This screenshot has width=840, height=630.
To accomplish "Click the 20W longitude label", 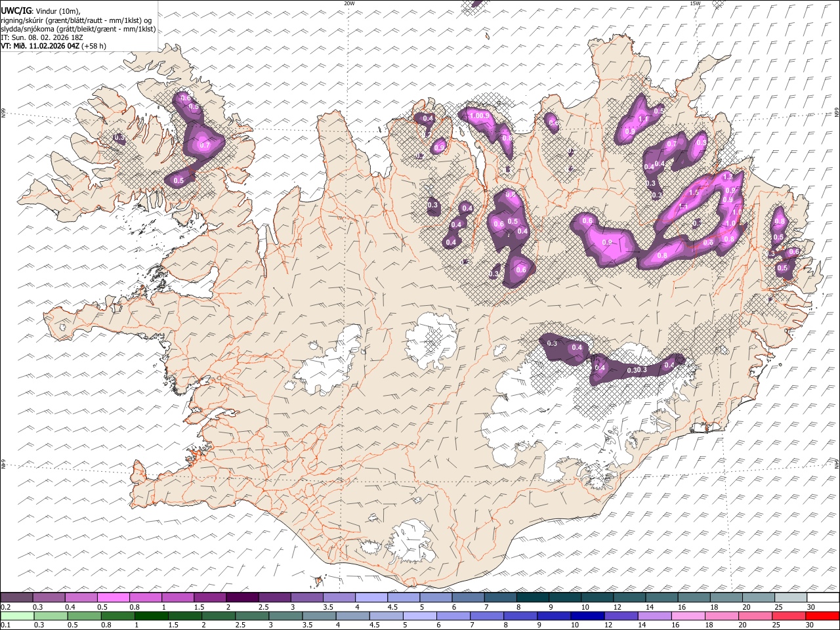I will [349, 3].
